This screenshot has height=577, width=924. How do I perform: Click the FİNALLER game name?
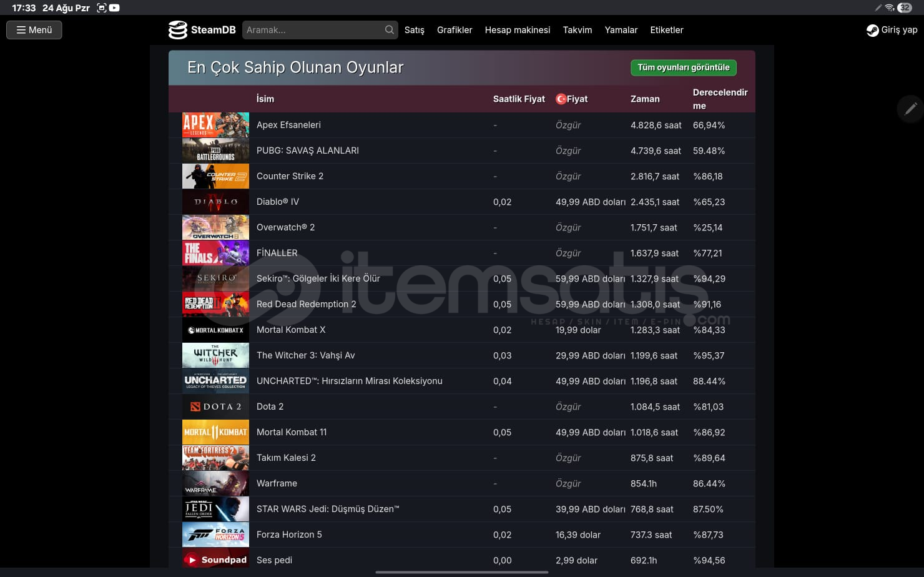[277, 253]
